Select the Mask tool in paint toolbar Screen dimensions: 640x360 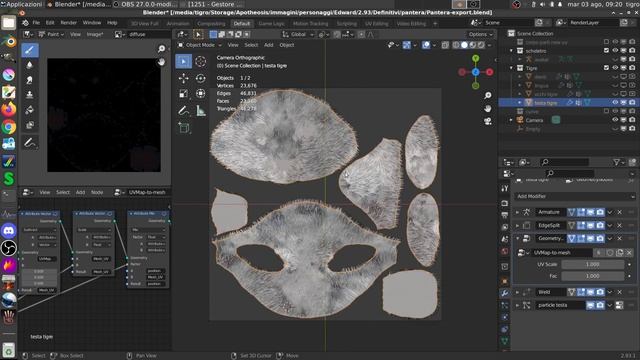[29, 125]
